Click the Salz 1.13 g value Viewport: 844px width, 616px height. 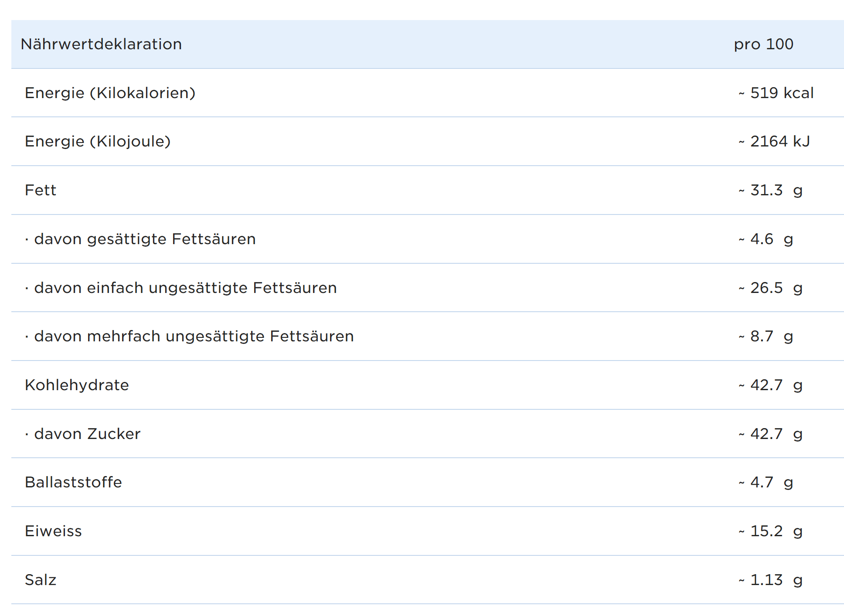click(x=770, y=580)
